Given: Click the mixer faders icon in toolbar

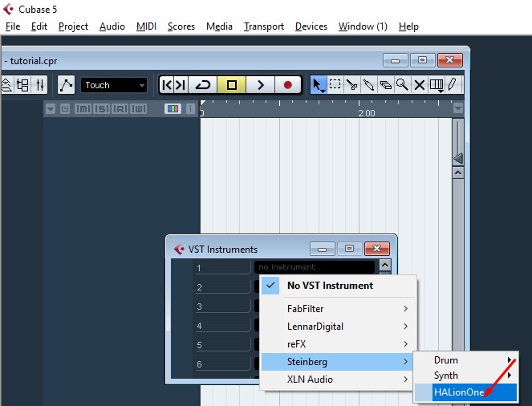Looking at the screenshot, I should coord(39,85).
